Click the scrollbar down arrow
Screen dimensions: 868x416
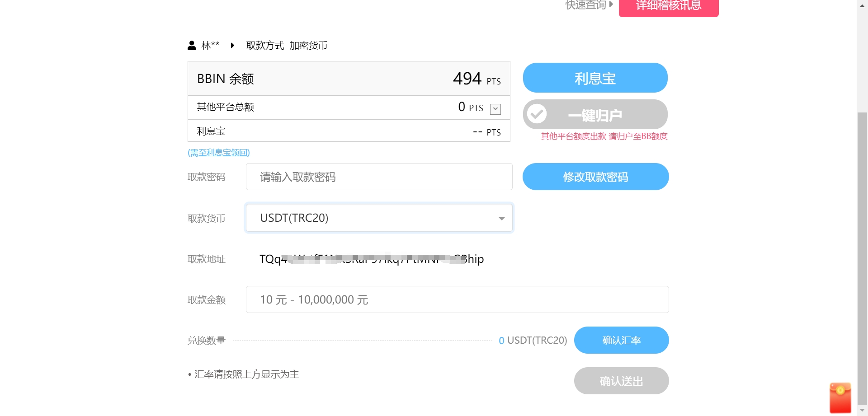(862, 410)
